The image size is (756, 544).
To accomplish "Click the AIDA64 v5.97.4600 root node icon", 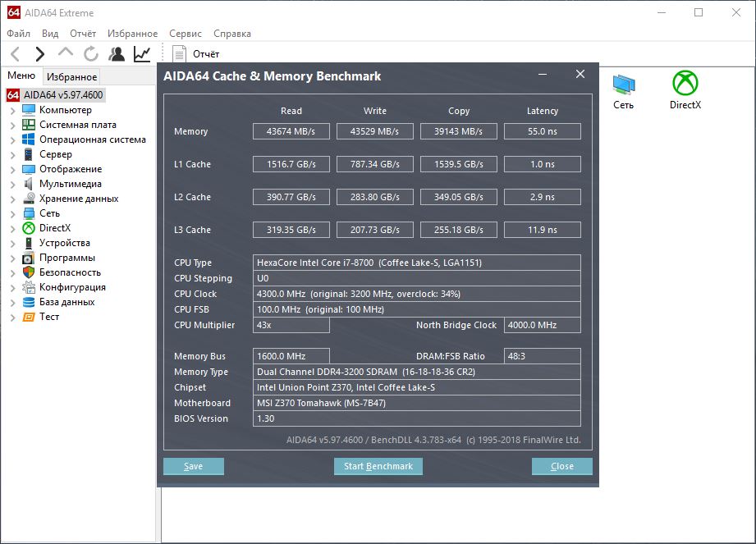I will click(13, 95).
